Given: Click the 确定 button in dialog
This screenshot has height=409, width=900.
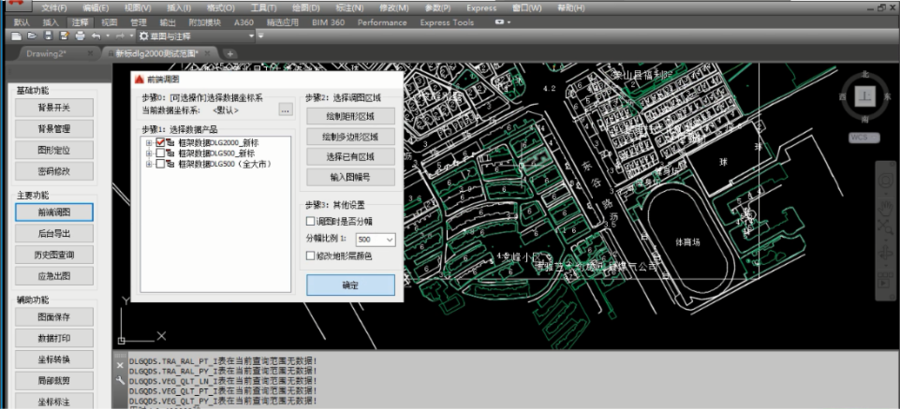Looking at the screenshot, I should 350,285.
